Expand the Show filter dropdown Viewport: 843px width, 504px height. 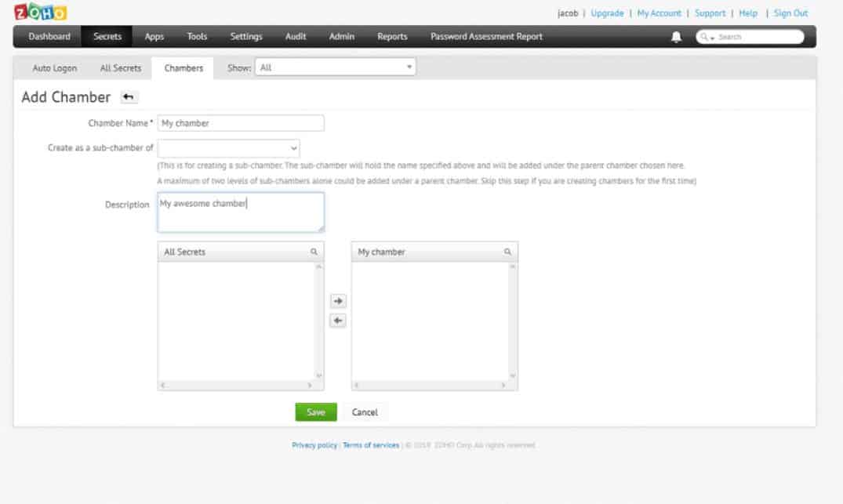pos(335,68)
